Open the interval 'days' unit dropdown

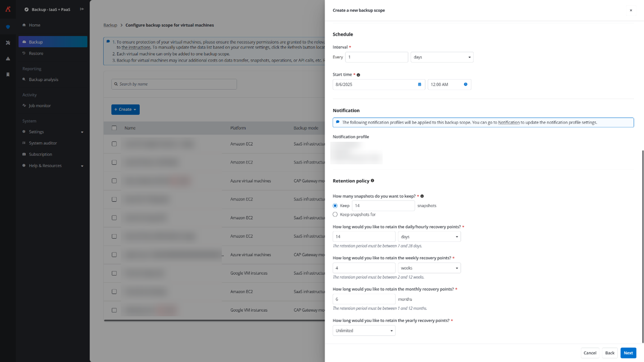click(x=441, y=57)
